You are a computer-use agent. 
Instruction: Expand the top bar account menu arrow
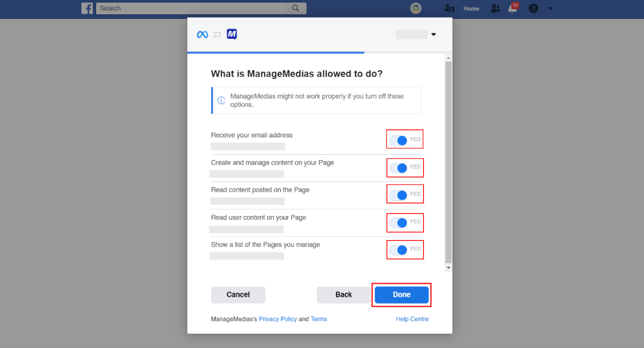(x=550, y=8)
